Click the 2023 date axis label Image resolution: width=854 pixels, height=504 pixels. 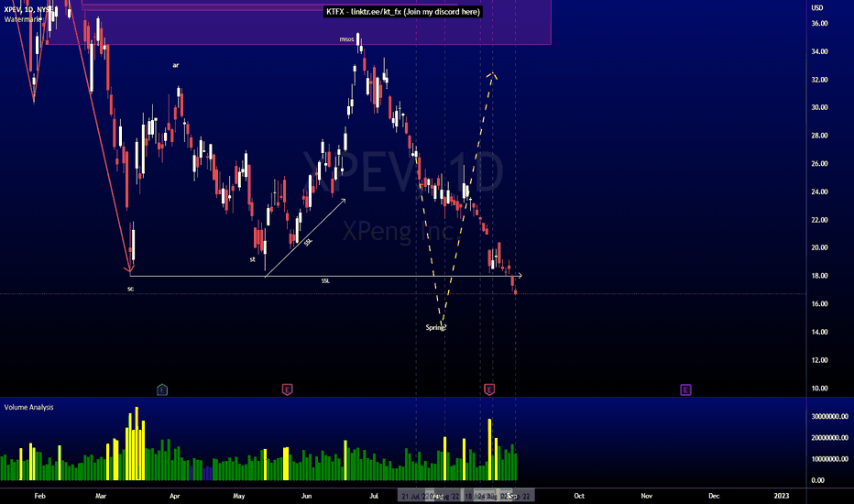click(782, 496)
